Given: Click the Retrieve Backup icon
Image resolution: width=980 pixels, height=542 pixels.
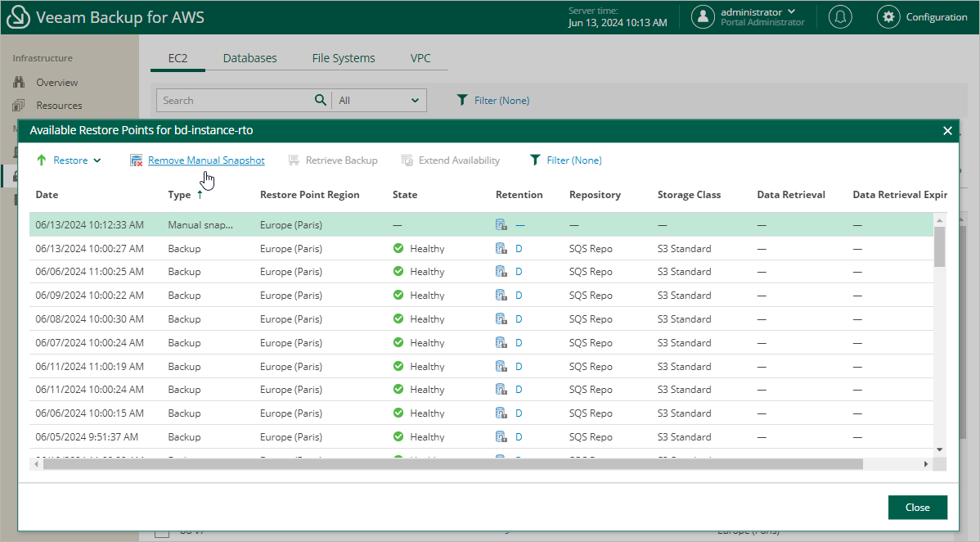Looking at the screenshot, I should [x=293, y=160].
